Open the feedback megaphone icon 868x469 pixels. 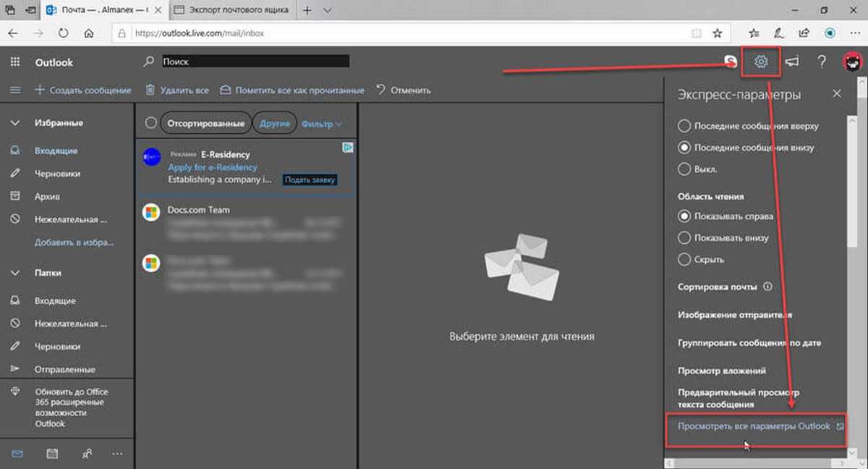pyautogui.click(x=792, y=62)
